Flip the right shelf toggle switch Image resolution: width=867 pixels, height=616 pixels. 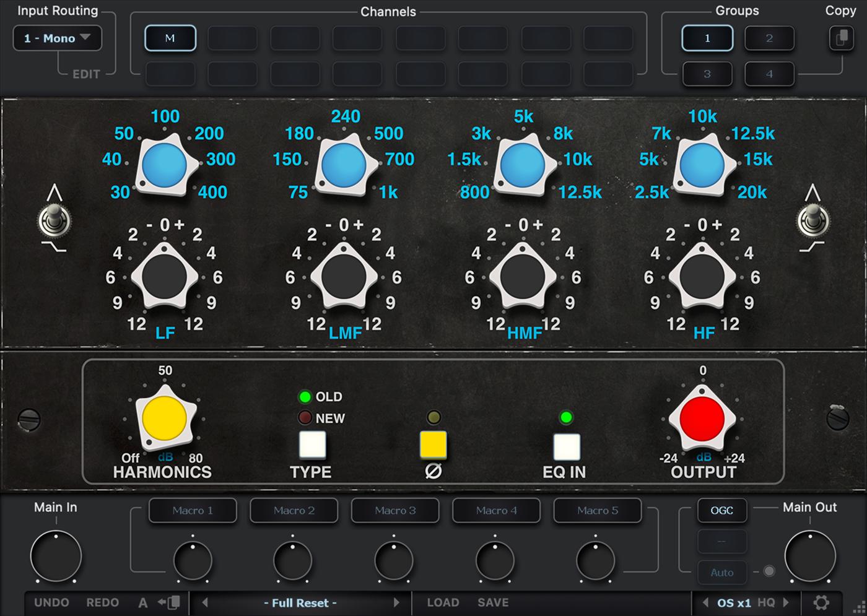[813, 220]
